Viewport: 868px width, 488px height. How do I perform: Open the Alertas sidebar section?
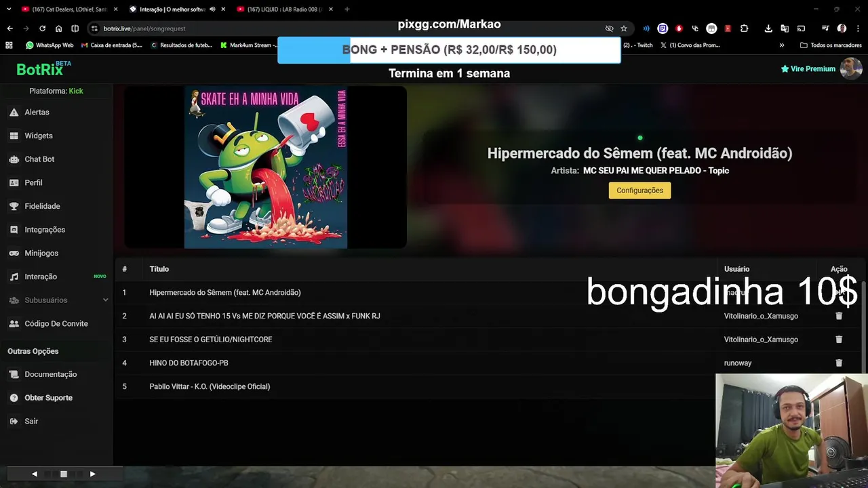pos(37,112)
